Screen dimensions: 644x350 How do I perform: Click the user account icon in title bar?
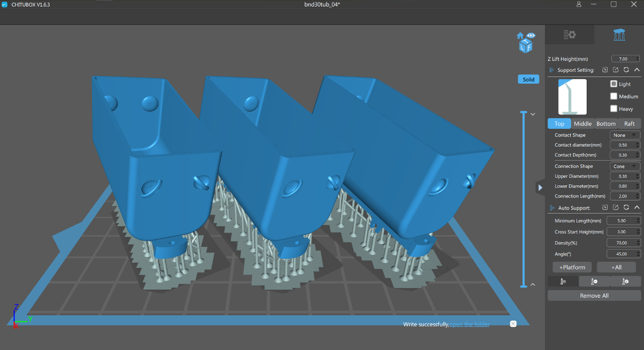579,5
